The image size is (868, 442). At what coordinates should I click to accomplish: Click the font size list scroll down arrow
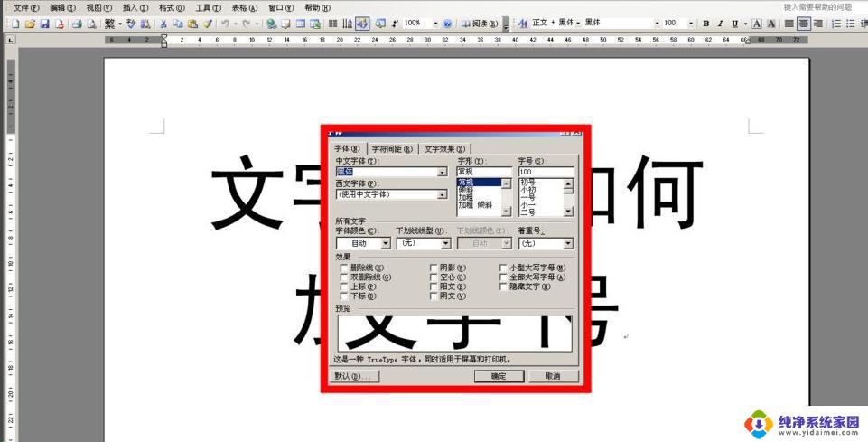click(568, 212)
